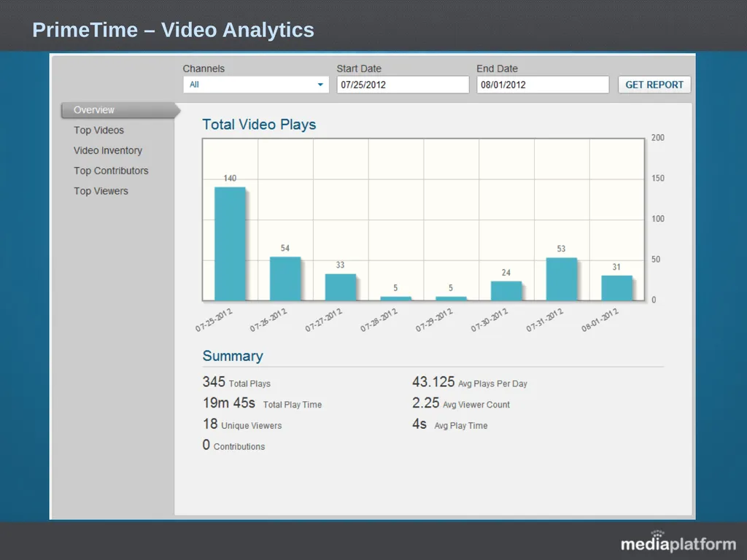747x560 pixels.
Task: Select the Channels combo box showing All
Action: (256, 85)
